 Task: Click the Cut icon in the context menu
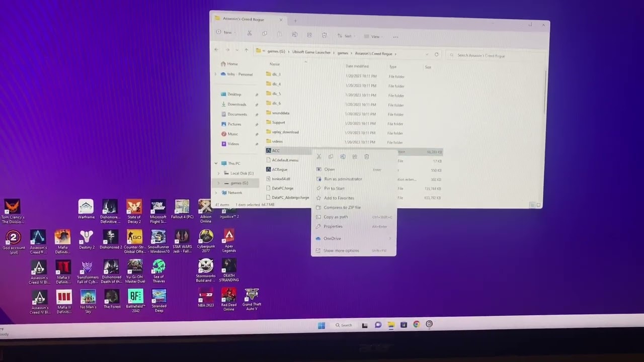pos(318,156)
